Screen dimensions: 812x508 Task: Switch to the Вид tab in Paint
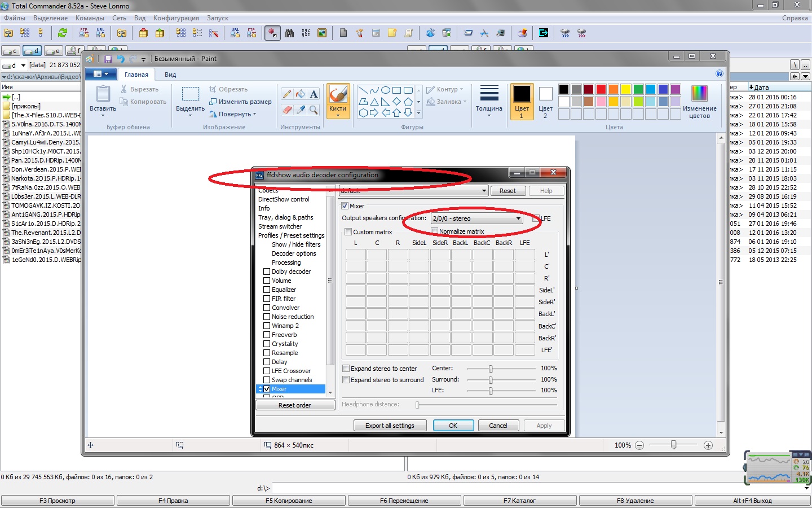point(170,75)
